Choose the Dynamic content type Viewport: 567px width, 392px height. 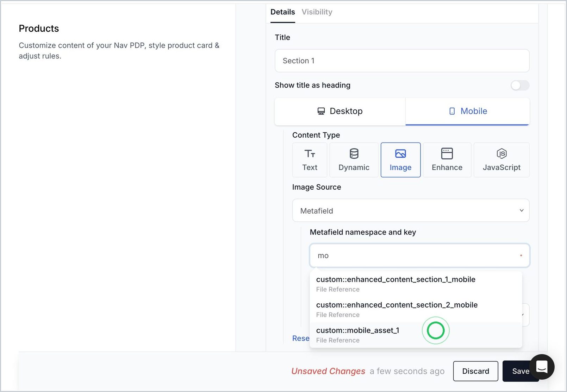pyautogui.click(x=354, y=160)
